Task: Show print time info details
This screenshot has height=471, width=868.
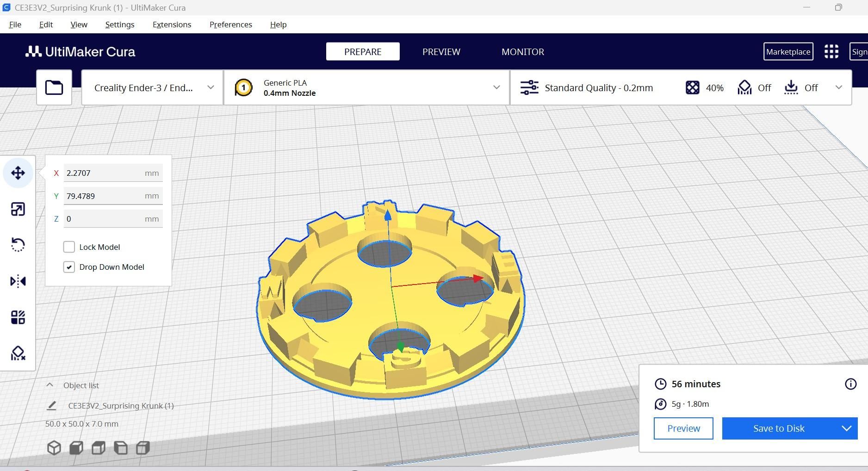Action: (850, 384)
